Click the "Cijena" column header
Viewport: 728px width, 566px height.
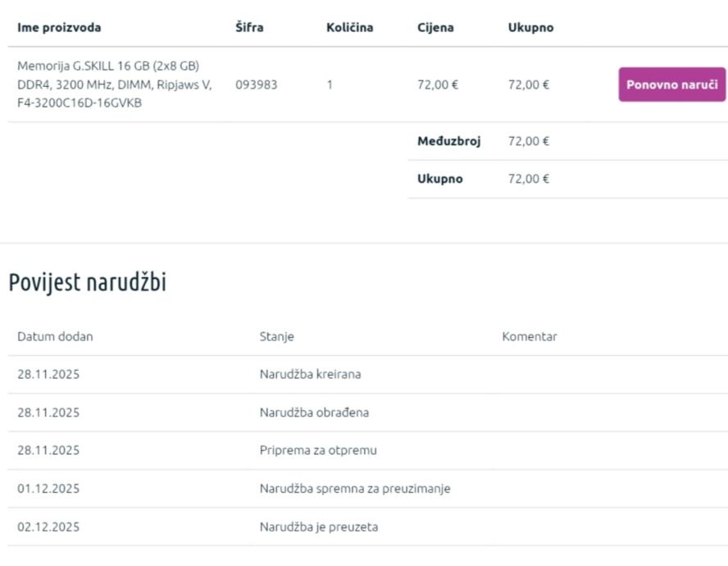[435, 27]
